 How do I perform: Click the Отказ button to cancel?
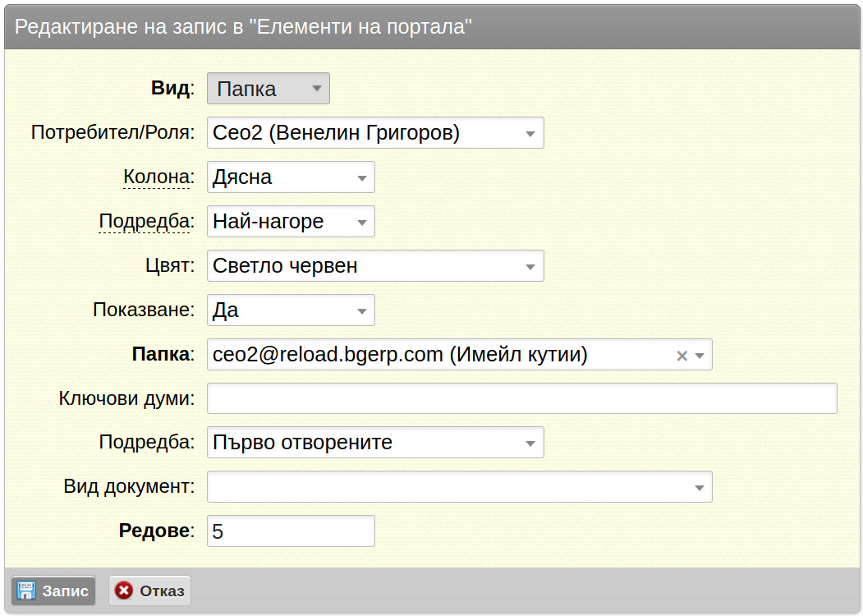click(149, 591)
